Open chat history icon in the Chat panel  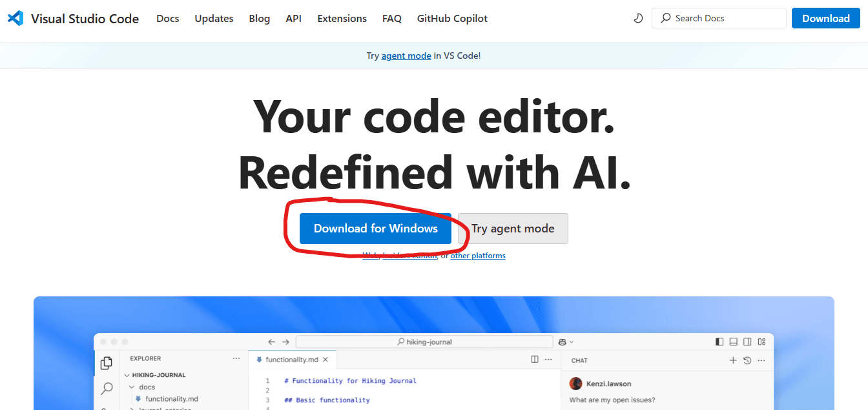(x=748, y=360)
